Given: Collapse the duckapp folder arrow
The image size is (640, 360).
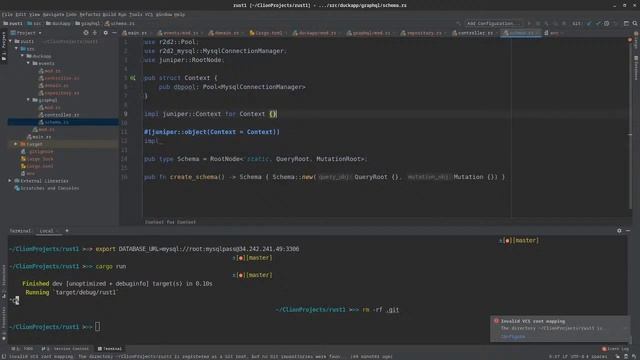Looking at the screenshot, I should tap(22, 56).
